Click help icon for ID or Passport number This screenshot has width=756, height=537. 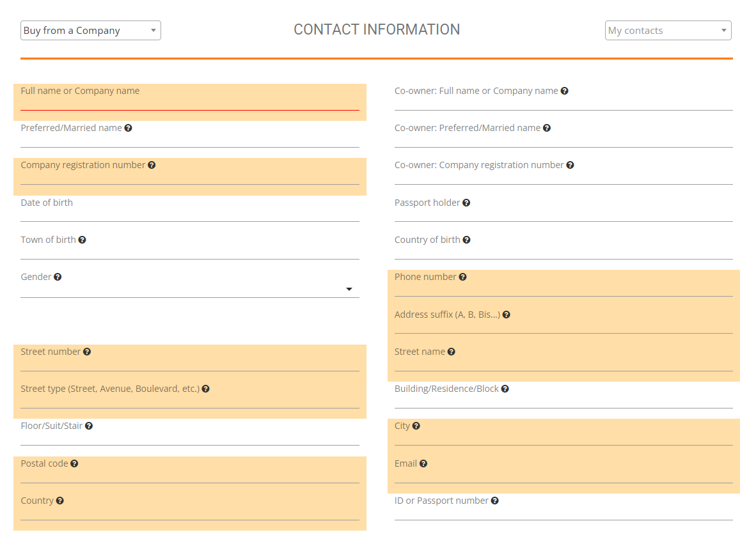point(495,501)
